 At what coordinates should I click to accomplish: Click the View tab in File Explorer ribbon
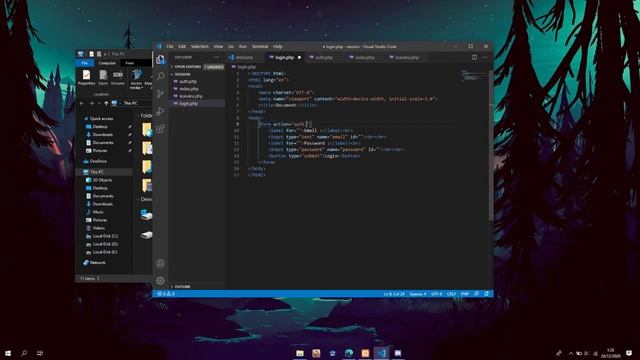click(x=129, y=63)
